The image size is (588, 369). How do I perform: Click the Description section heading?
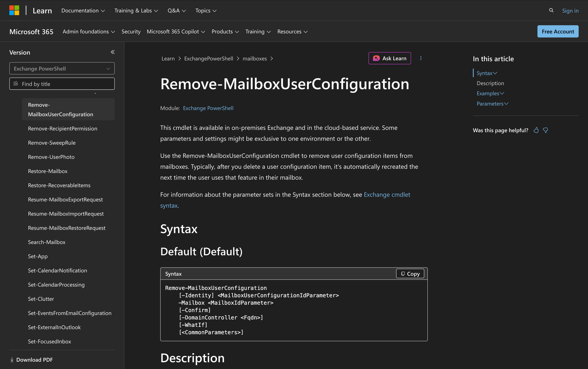[192, 358]
